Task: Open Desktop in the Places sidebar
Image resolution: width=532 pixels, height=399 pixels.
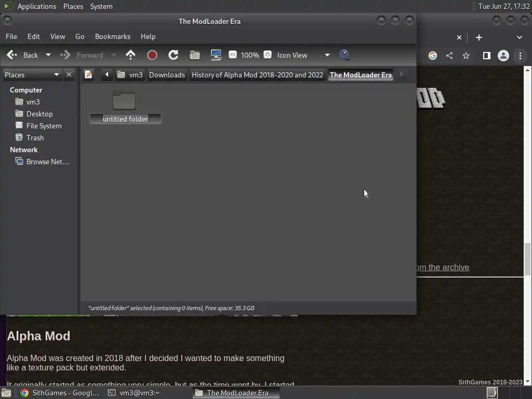Action: tap(39, 114)
